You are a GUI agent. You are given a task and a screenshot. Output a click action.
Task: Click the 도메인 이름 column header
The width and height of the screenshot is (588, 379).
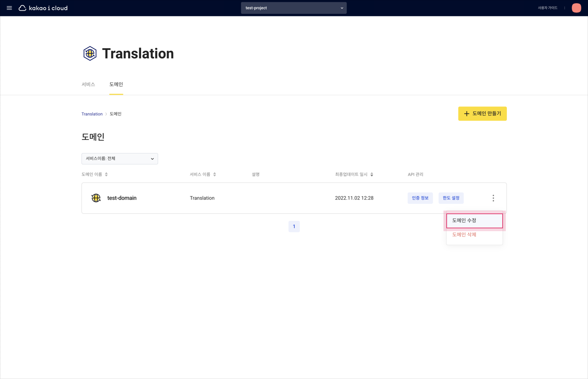[x=92, y=174]
